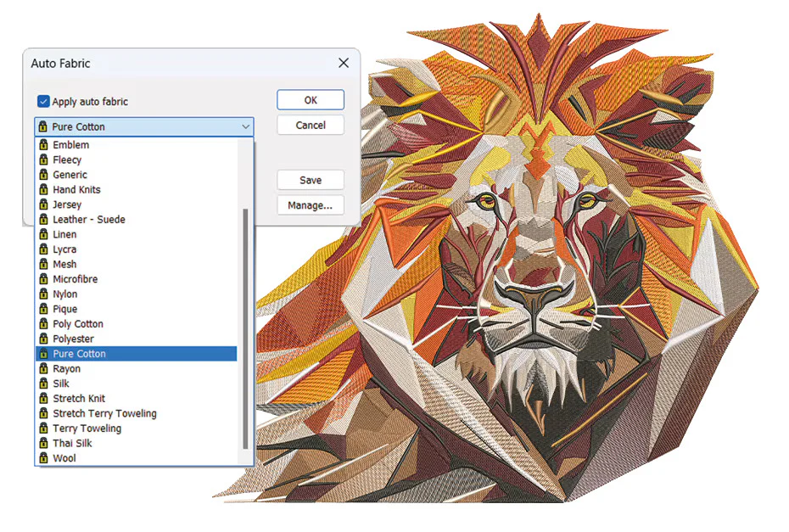Collapse the fabric dropdown using its chevron
The height and width of the screenshot is (532, 789).
(x=245, y=126)
